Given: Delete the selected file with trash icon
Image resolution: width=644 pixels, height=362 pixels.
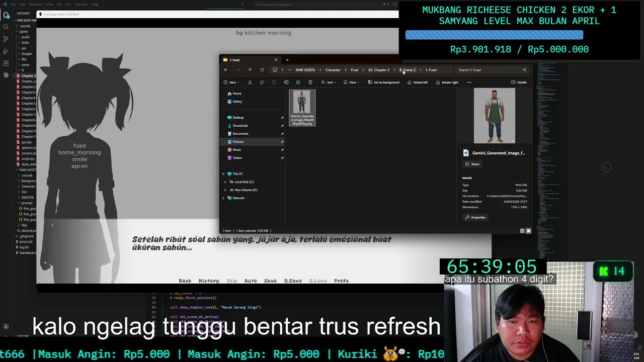Looking at the screenshot, I should pyautogui.click(x=310, y=82).
